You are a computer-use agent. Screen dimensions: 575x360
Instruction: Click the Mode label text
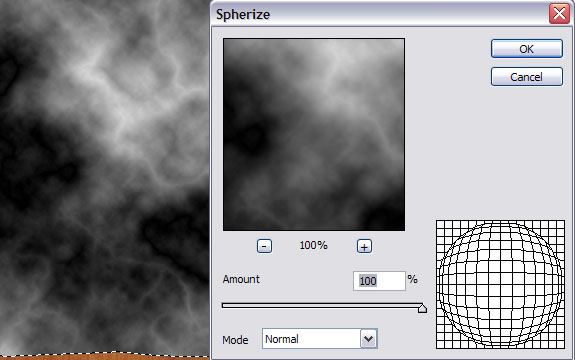tap(235, 340)
